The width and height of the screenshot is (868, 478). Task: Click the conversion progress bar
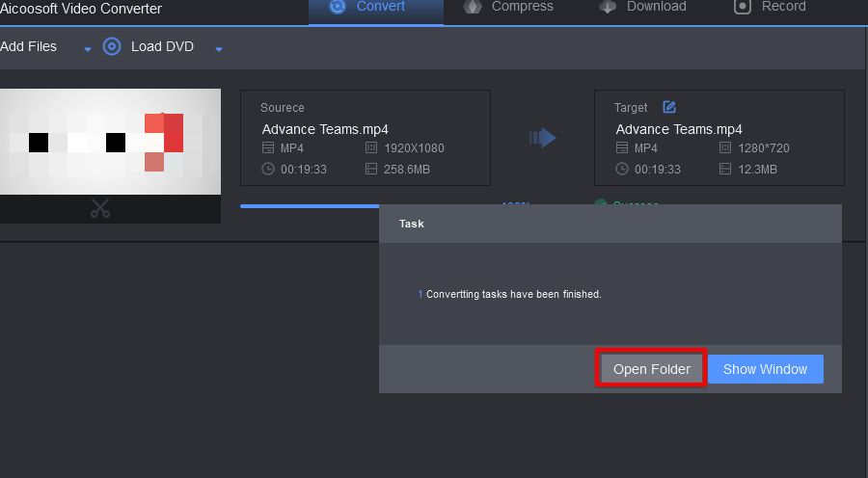point(309,205)
